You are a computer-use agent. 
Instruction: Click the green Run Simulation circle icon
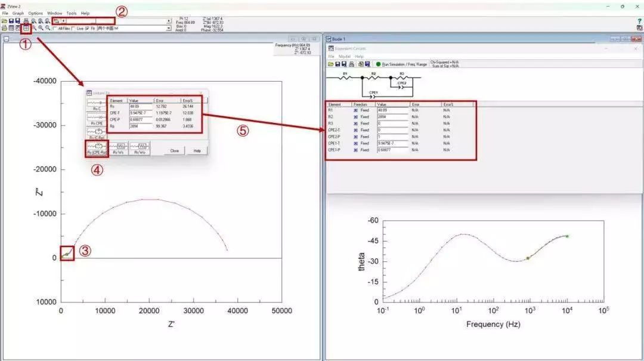tap(378, 64)
